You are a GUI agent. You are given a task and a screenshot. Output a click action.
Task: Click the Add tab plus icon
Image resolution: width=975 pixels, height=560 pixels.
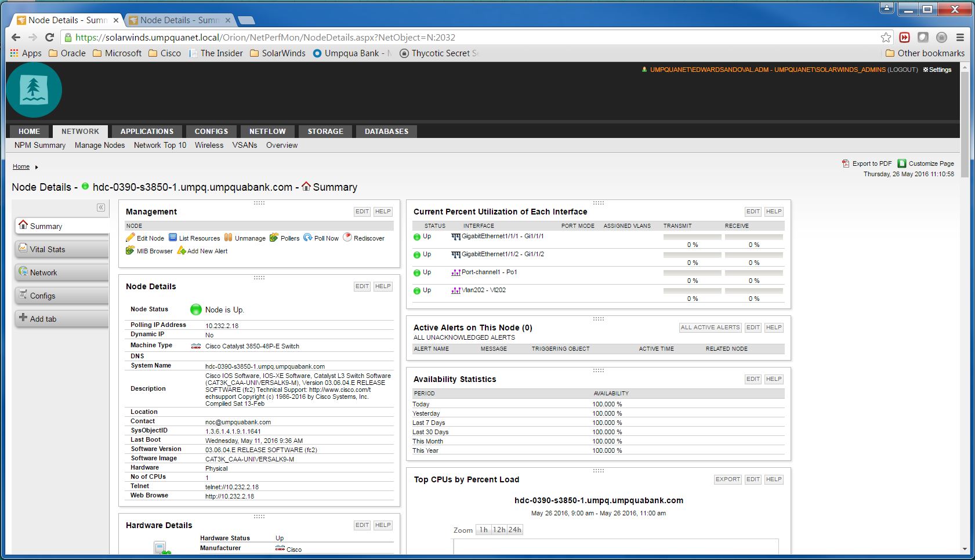tap(23, 318)
